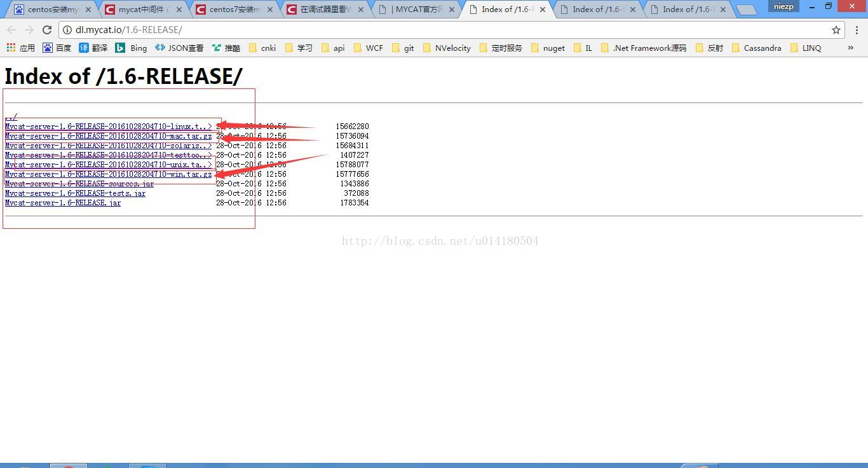
Task: Expand the nuget bookmark folder
Action: pyautogui.click(x=547, y=48)
